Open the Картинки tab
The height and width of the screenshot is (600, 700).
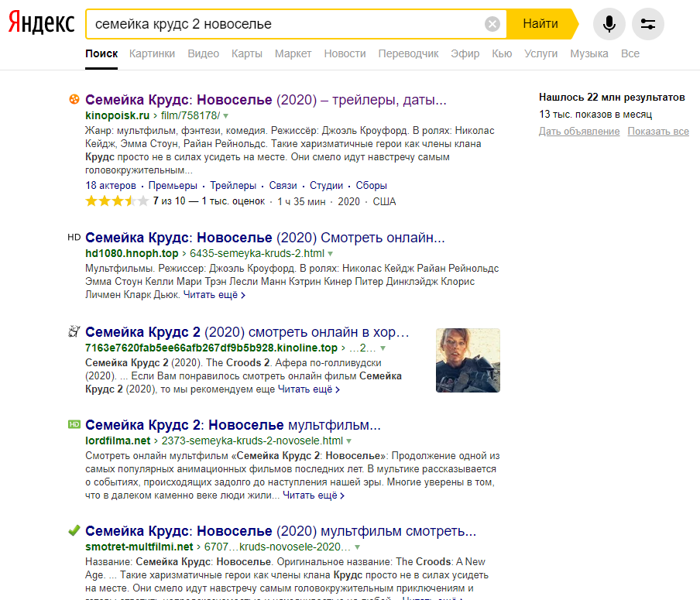tap(153, 53)
